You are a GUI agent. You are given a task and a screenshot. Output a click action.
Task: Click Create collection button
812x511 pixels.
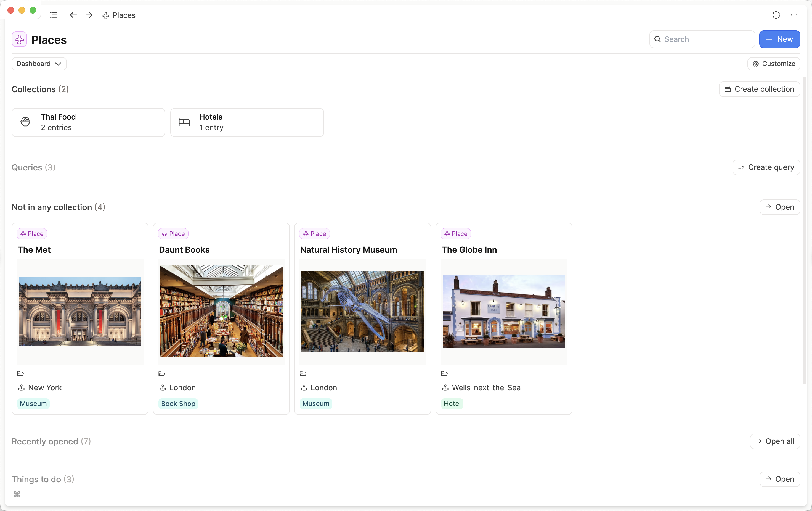coord(759,89)
